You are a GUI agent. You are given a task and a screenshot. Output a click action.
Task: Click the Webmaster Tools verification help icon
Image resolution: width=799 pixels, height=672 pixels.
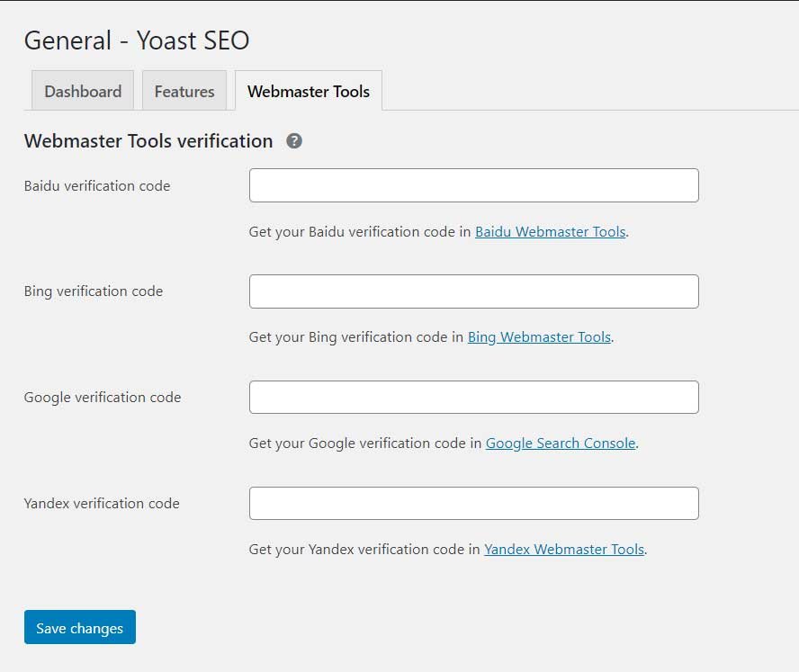pos(294,141)
